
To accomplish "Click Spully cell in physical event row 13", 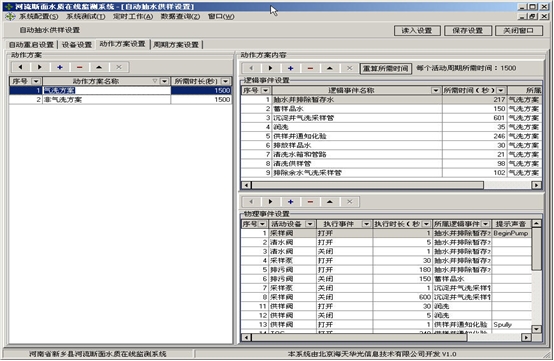I will coord(511,325).
